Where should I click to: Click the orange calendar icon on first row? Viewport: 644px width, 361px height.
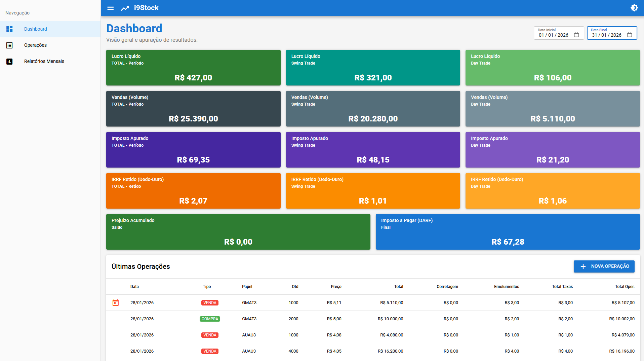116,303
